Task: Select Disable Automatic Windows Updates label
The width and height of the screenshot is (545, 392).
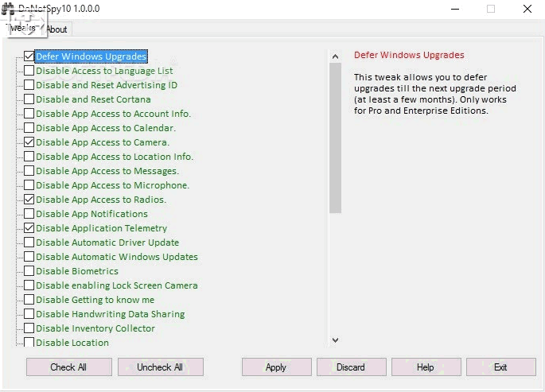Action: click(x=117, y=257)
